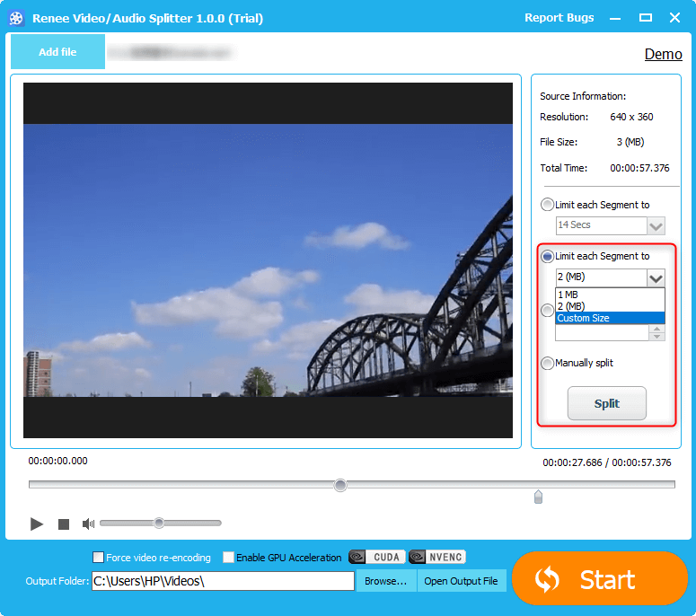Enable Force video re-encoding checkbox
Viewport: 696px width, 616px height.
(x=99, y=558)
